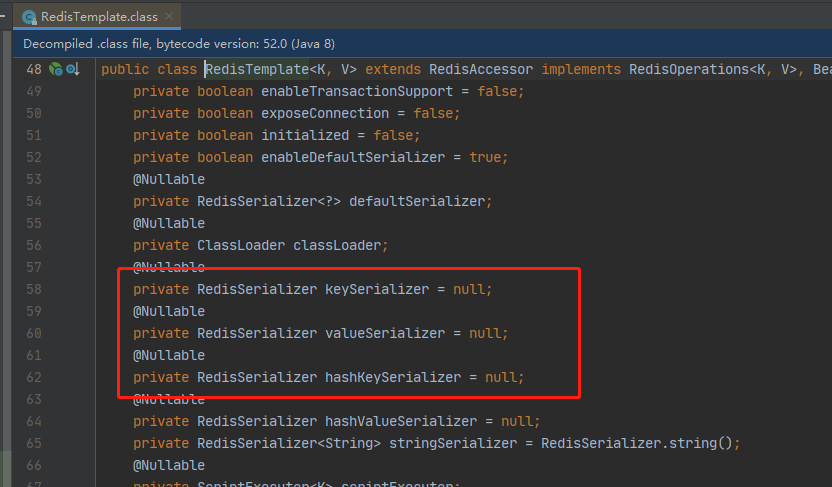
Task: Click the RedisAccessor superclass name
Action: [481, 69]
